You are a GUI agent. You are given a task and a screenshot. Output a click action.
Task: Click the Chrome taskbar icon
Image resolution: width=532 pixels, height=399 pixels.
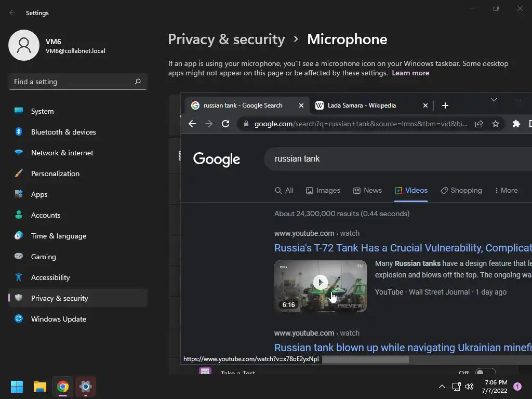point(63,387)
